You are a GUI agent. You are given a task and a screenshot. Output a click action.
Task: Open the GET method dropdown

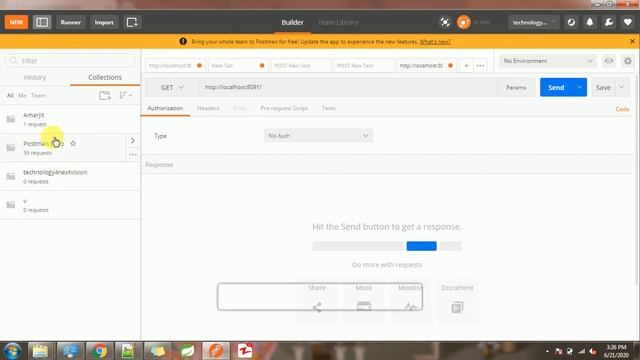[172, 87]
